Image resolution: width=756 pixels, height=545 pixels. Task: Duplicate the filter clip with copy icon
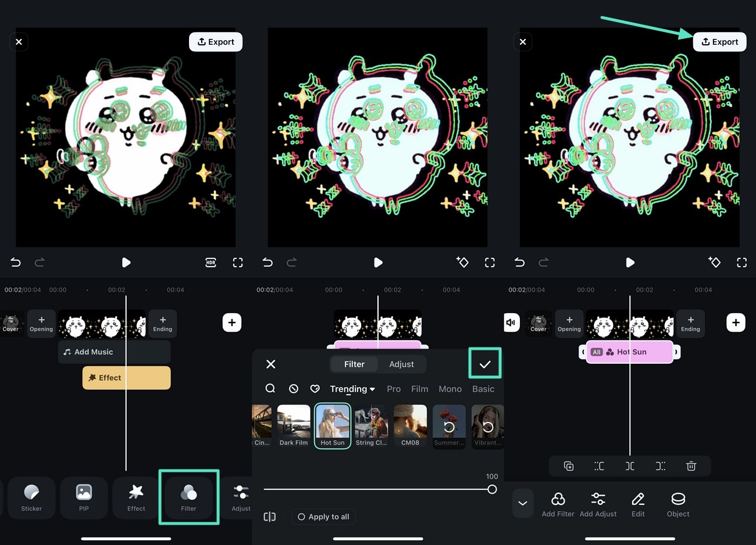pos(569,466)
